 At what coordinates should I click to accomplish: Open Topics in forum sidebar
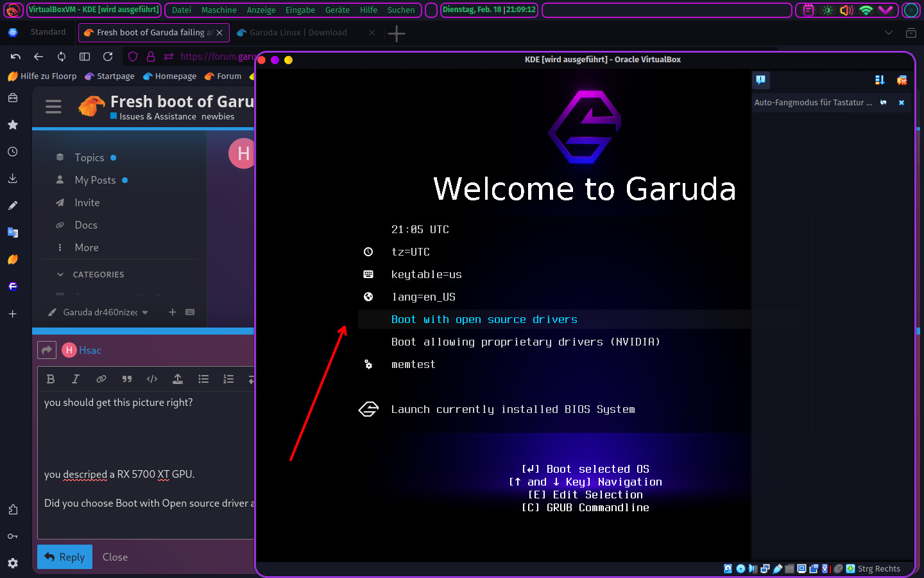tap(89, 157)
